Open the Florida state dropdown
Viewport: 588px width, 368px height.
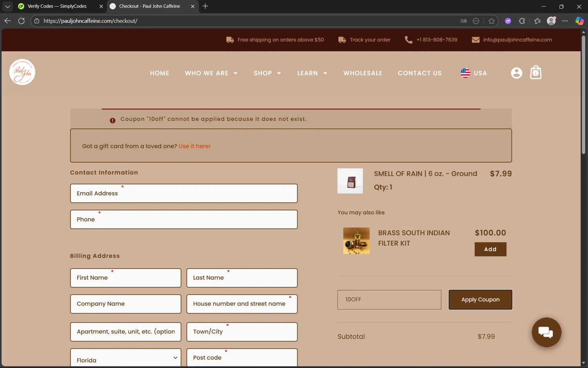click(125, 358)
